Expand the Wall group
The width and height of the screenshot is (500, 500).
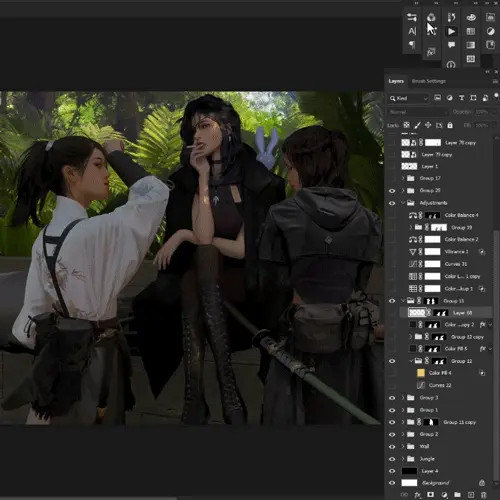403,446
